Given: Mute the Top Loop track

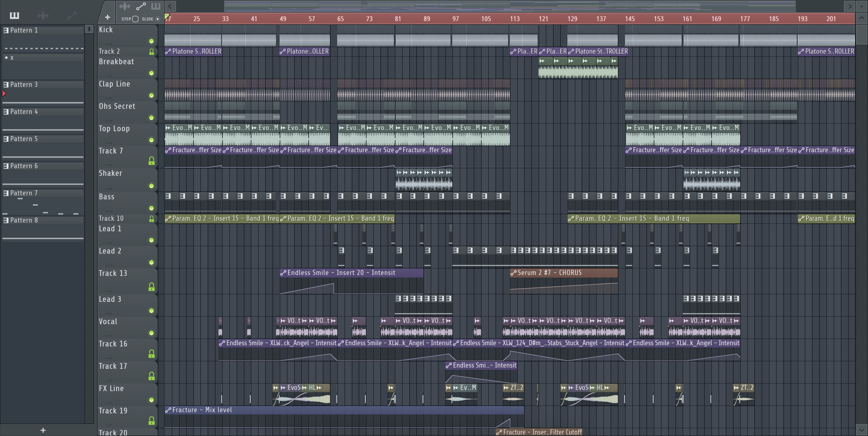Looking at the screenshot, I should [152, 140].
